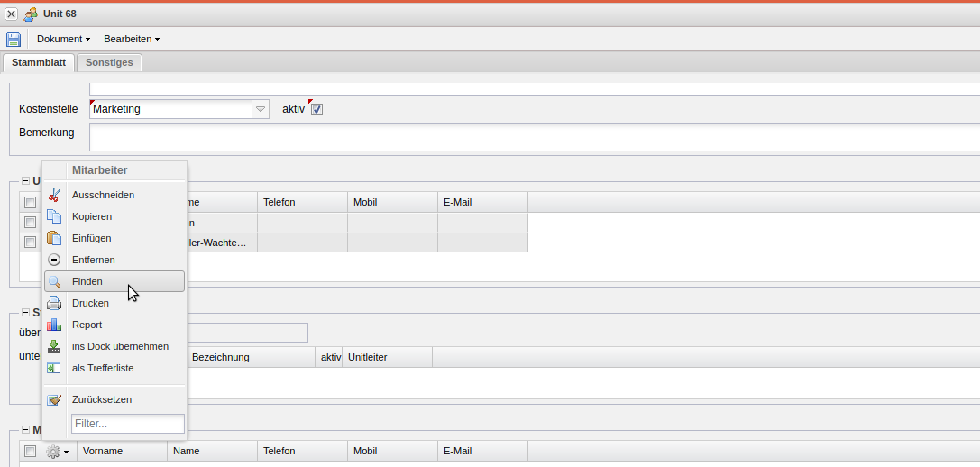
Task: Open the Kostenstelle Marketing dropdown
Action: coord(261,109)
